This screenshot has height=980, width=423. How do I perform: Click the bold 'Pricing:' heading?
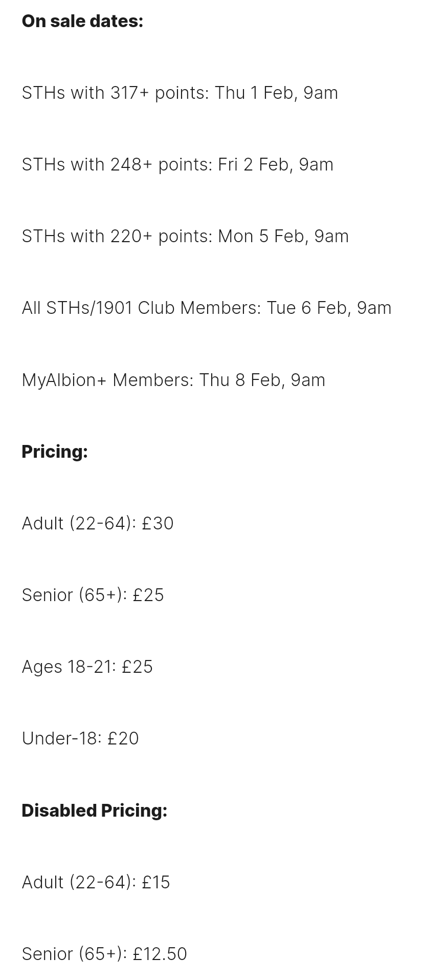tap(55, 452)
